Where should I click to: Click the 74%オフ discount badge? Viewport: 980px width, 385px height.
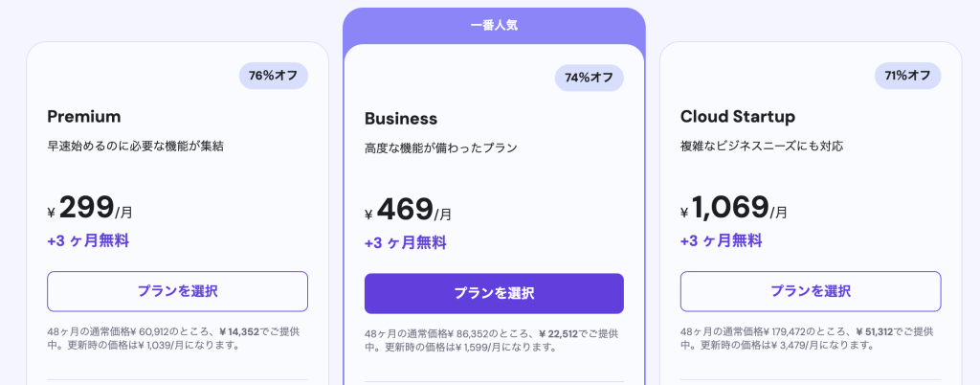coord(589,78)
